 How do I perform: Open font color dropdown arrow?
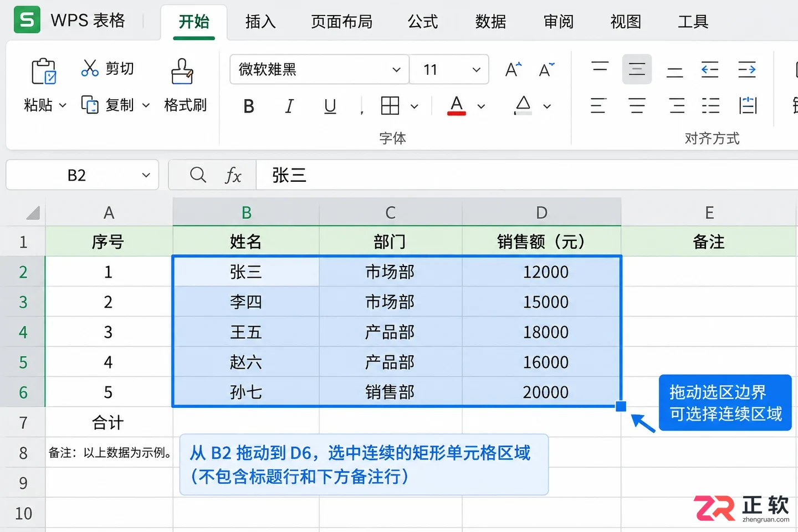481,106
